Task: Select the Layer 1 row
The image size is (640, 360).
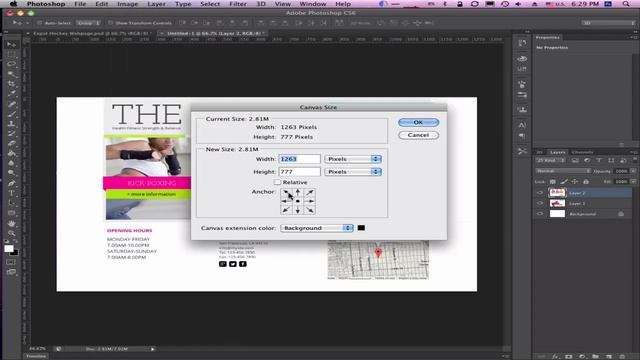Action: point(582,203)
